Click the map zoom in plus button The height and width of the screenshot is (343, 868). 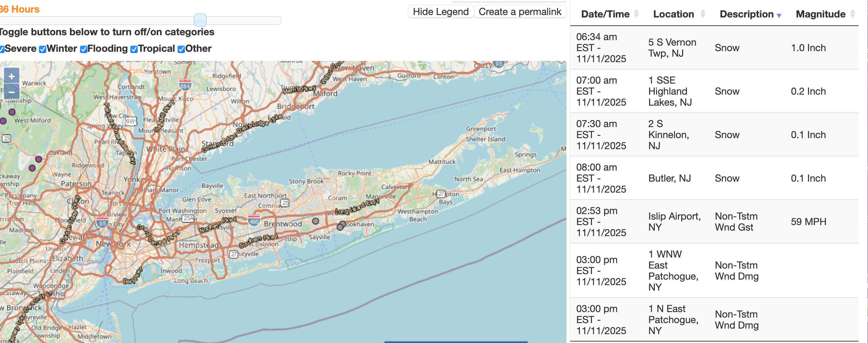tap(11, 76)
